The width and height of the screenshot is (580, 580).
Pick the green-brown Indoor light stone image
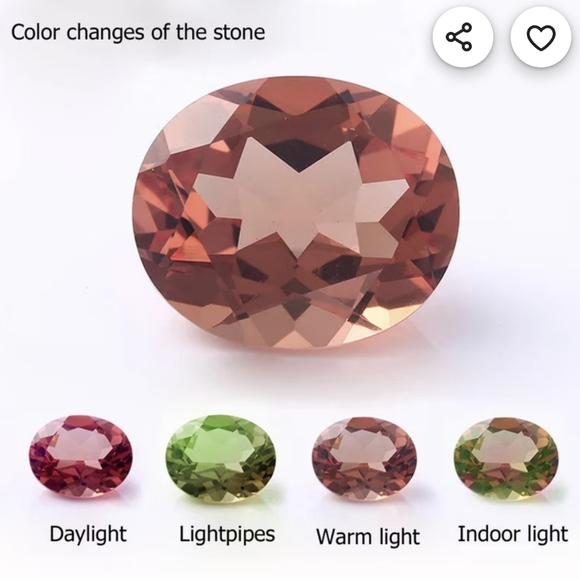tap(506, 459)
